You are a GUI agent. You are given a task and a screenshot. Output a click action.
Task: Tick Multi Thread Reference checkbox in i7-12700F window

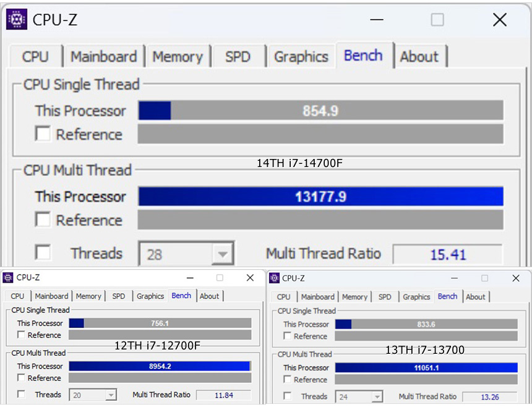[22, 378]
